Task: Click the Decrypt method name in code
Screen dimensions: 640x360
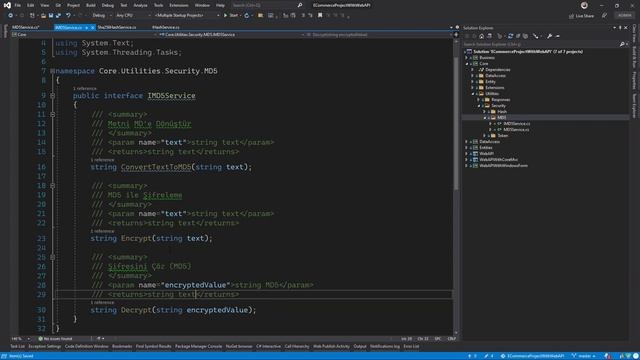Action: 136,310
